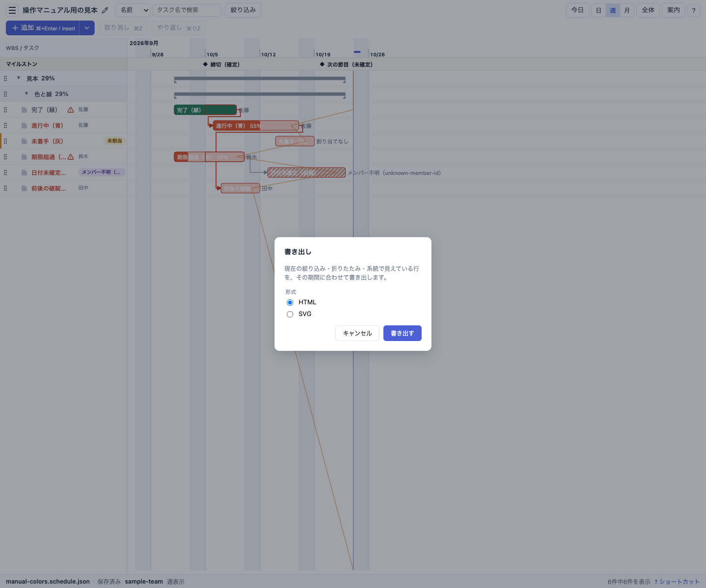Click sample-team in status bar
This screenshot has height=588, width=706.
tap(144, 582)
